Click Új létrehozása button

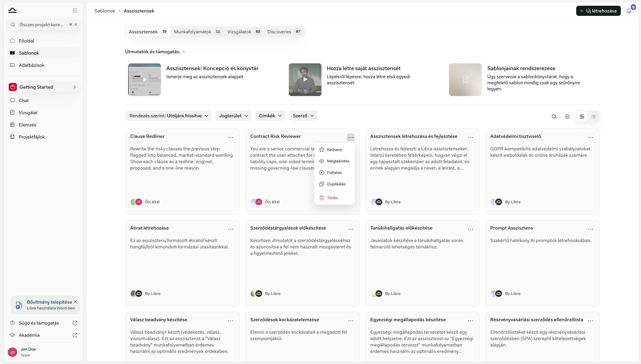598,11
